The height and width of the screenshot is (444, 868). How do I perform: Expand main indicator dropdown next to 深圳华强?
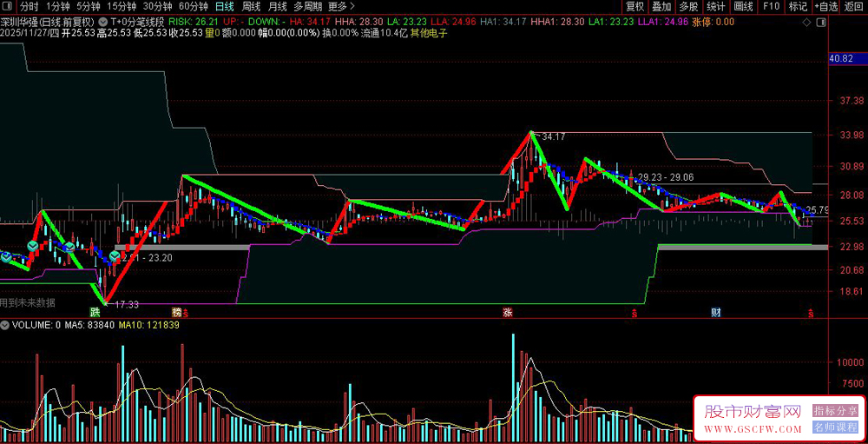pos(103,23)
